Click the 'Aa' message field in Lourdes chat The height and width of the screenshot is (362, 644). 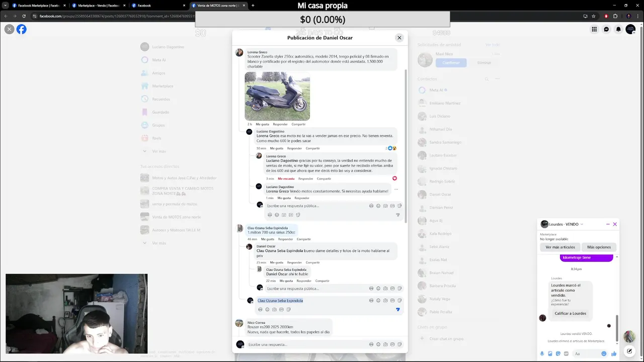pos(586,353)
